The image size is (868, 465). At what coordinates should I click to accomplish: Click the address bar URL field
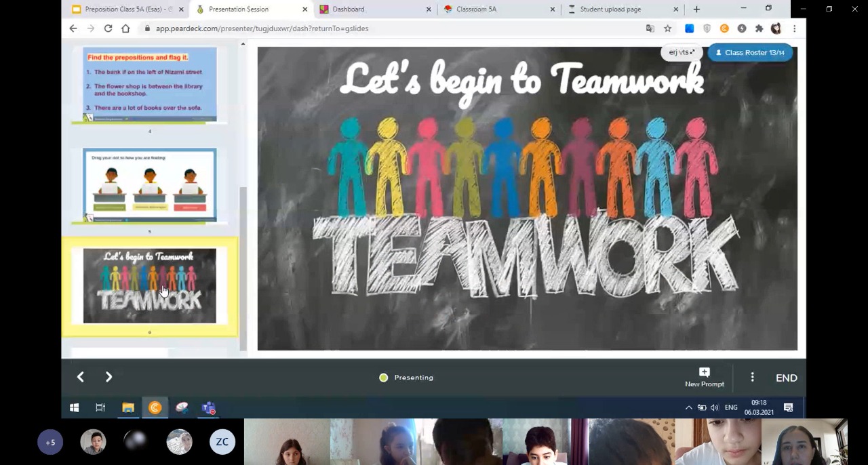tap(393, 28)
